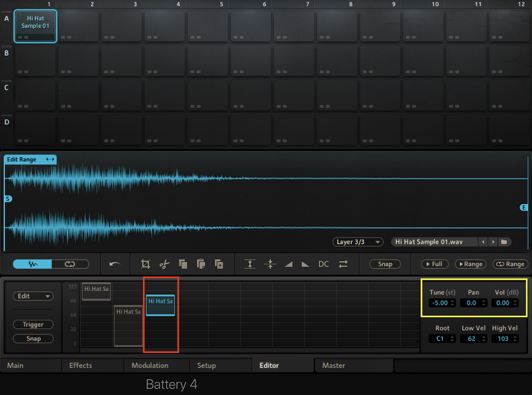Open the Modulation tab

pyautogui.click(x=157, y=365)
